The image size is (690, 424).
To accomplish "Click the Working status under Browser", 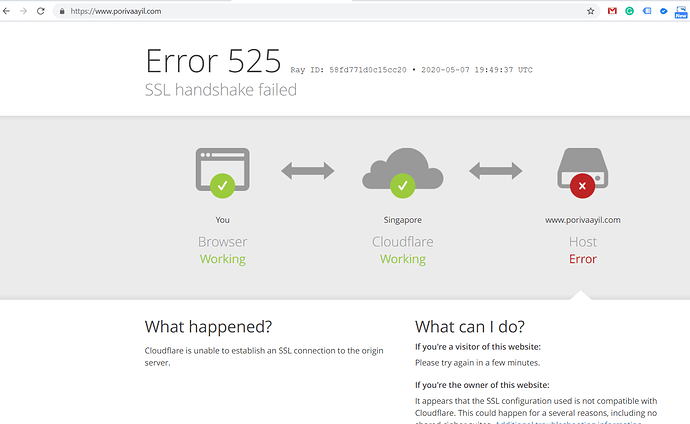I will (223, 259).
